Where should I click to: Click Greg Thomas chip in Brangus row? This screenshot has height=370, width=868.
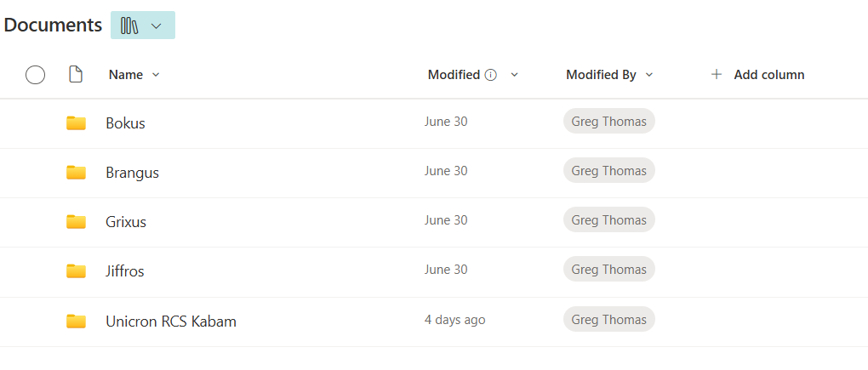(609, 170)
